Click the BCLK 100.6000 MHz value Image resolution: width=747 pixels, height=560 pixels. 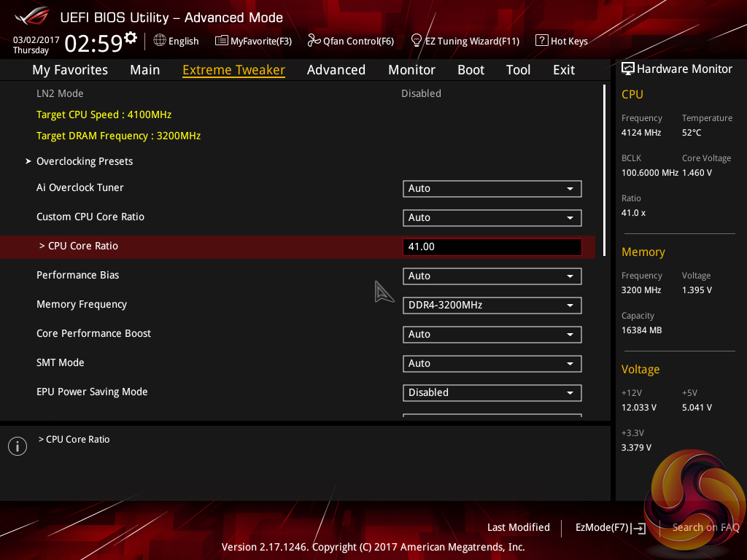click(650, 173)
